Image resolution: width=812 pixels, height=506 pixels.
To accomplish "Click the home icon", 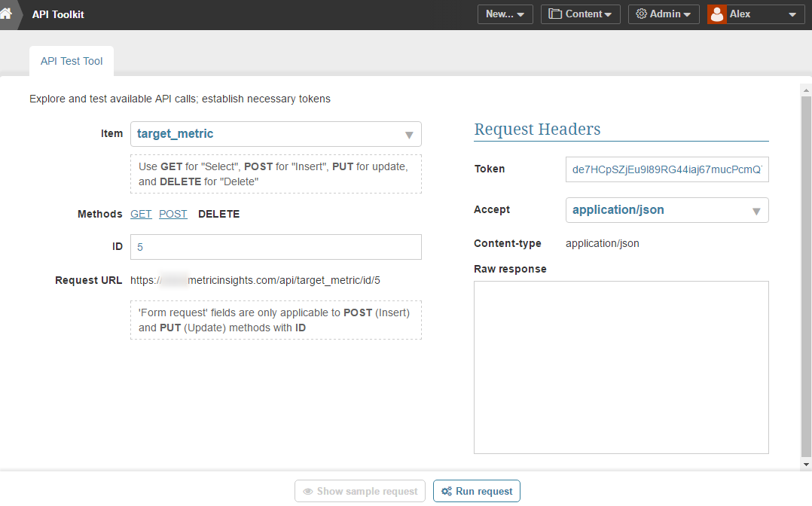I will coord(6,14).
